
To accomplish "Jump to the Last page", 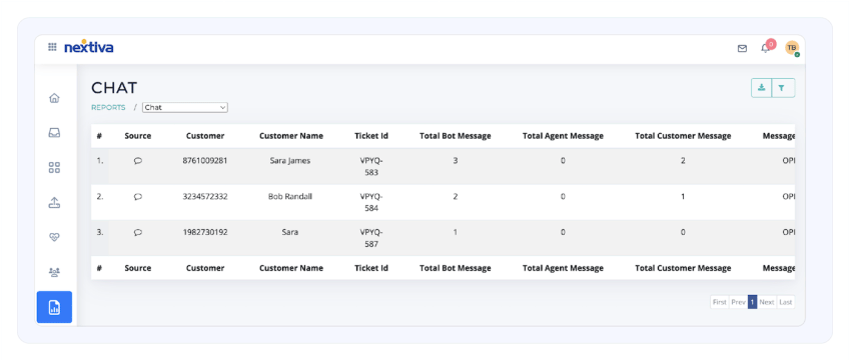I will [785, 302].
